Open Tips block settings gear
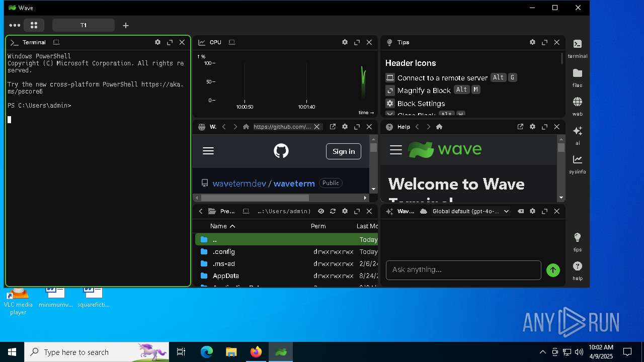Viewport: 644px width, 362px height. (532, 42)
